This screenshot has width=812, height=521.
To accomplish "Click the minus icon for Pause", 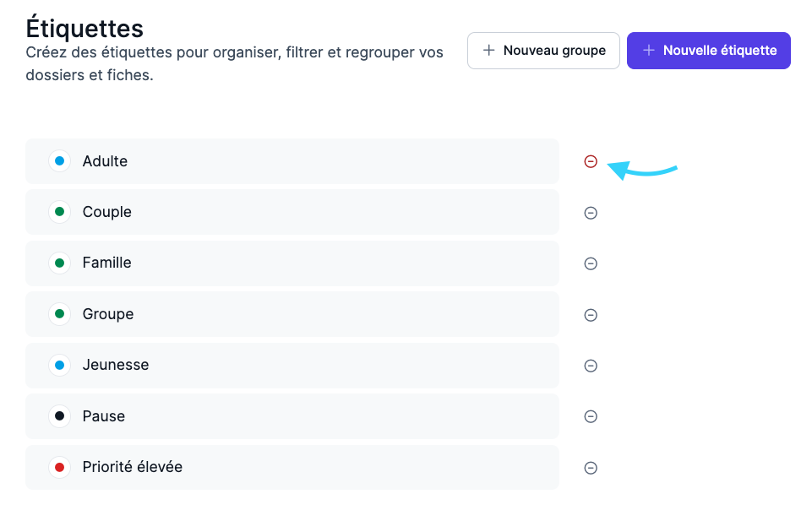I will [x=591, y=416].
